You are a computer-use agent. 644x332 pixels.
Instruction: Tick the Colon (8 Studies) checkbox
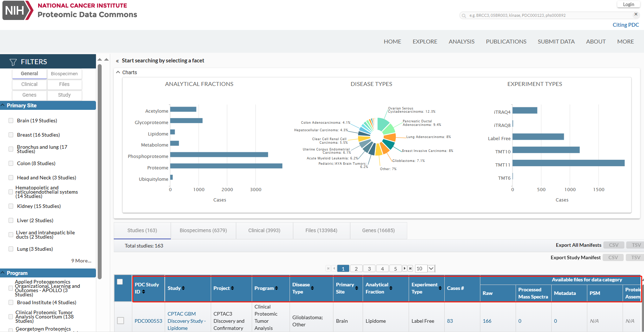coord(11,163)
